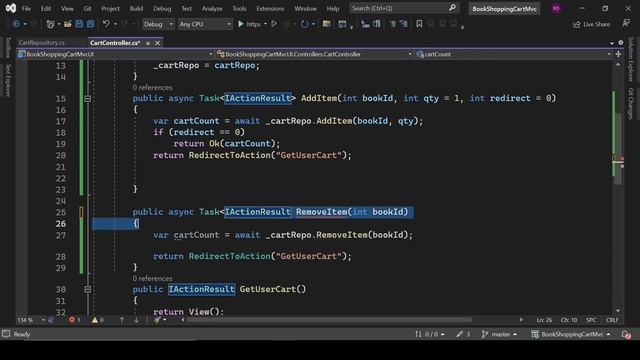This screenshot has height=360, width=640.
Task: Collapse the AddItem method outline toggle
Action: (x=87, y=98)
